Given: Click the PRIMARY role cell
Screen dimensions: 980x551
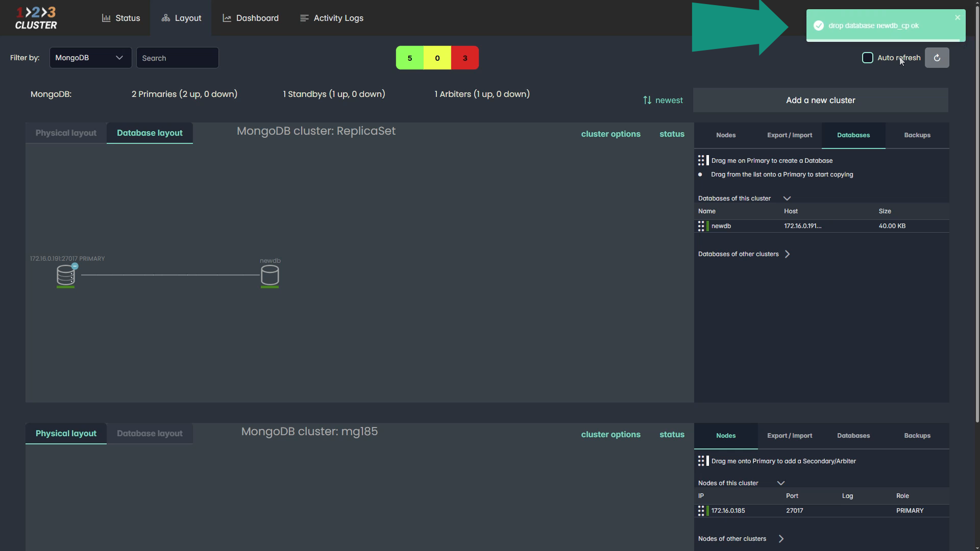Looking at the screenshot, I should pyautogui.click(x=910, y=511).
